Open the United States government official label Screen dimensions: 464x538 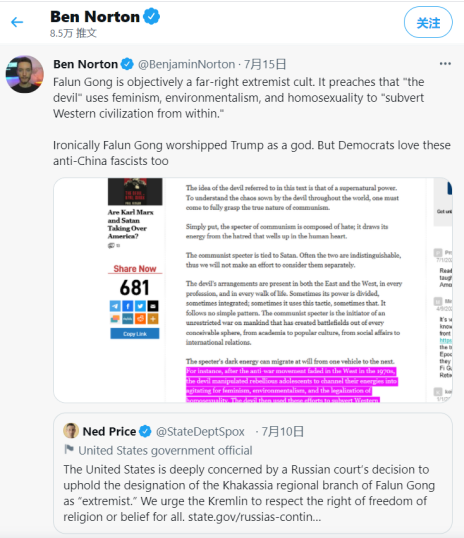[165, 451]
